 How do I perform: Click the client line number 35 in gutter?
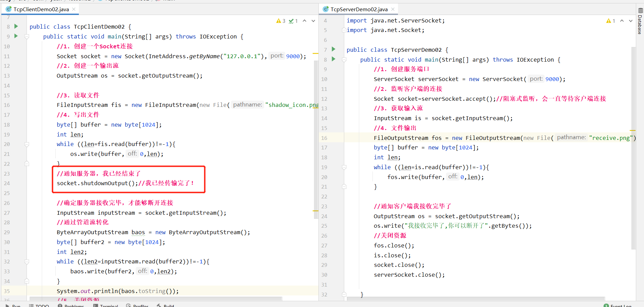coord(7,291)
